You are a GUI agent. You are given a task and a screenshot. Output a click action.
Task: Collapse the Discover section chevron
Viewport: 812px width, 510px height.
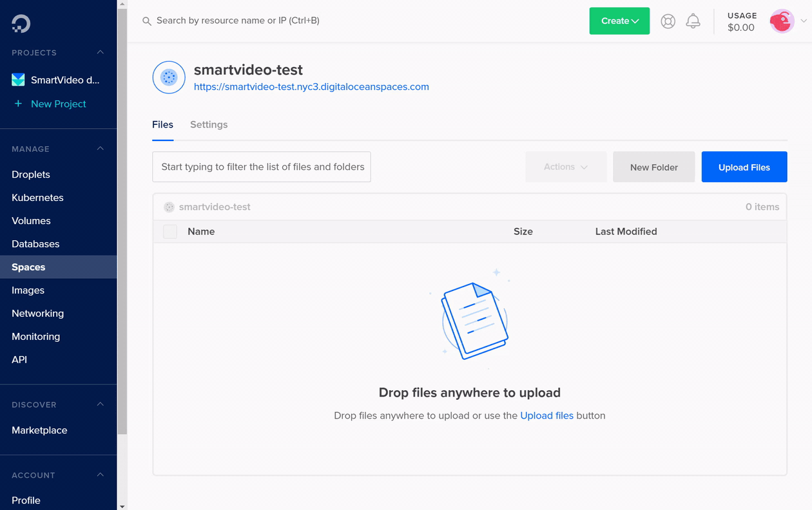(x=100, y=404)
